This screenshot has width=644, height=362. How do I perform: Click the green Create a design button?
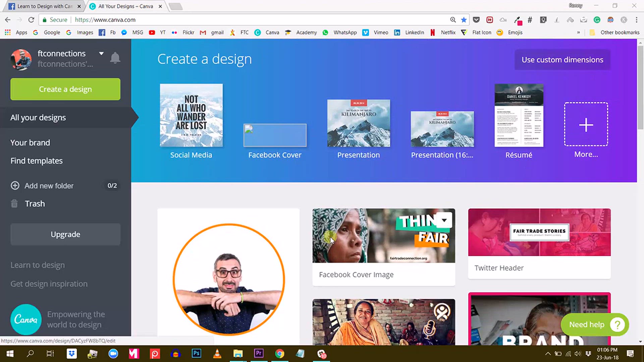click(65, 89)
